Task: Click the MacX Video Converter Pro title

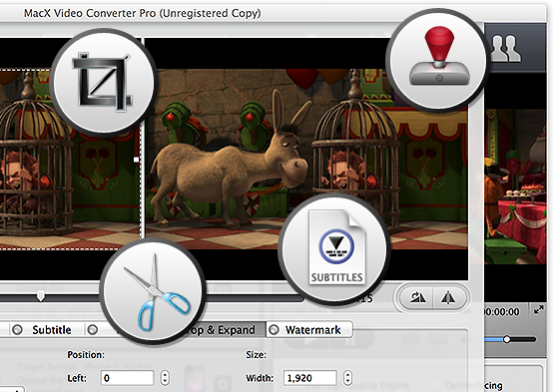Action: (142, 13)
